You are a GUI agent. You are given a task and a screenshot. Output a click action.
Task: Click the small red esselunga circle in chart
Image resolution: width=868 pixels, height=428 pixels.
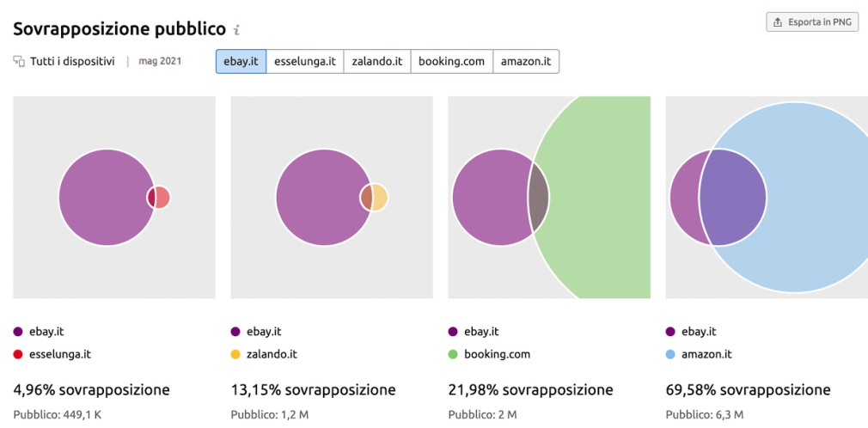click(x=162, y=198)
